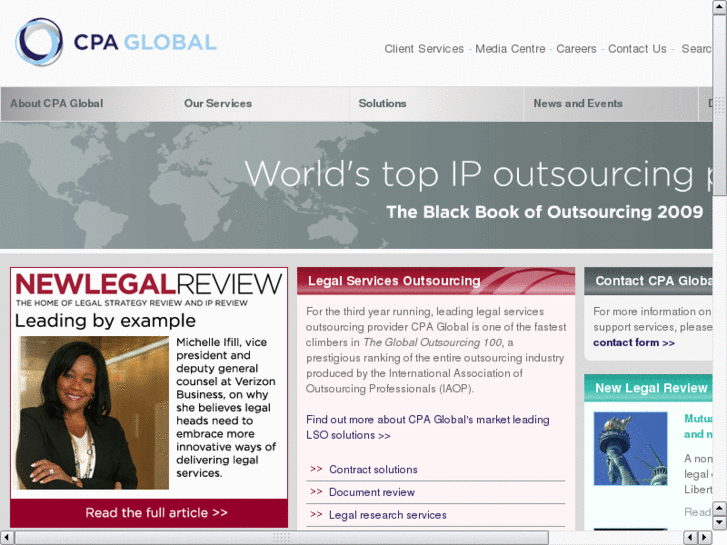Click the vertical scrollbar thumb
The width and height of the screenshot is (727, 545).
[x=720, y=104]
